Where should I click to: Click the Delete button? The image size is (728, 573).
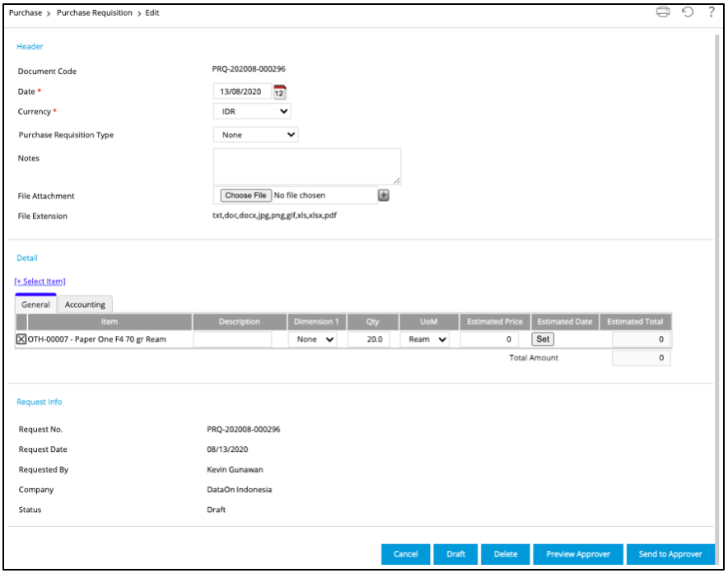click(505, 554)
